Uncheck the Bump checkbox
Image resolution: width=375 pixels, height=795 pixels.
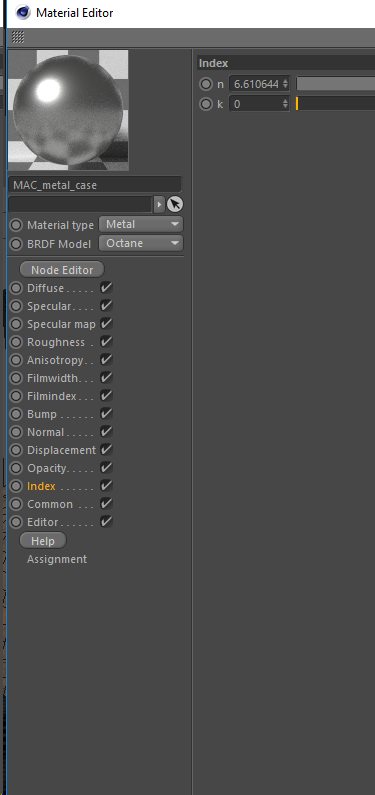click(x=106, y=414)
